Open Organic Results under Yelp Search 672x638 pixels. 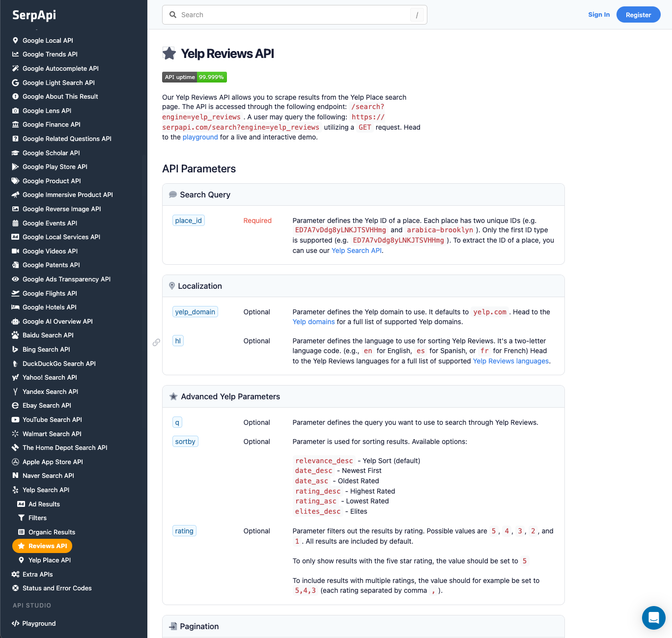click(52, 532)
